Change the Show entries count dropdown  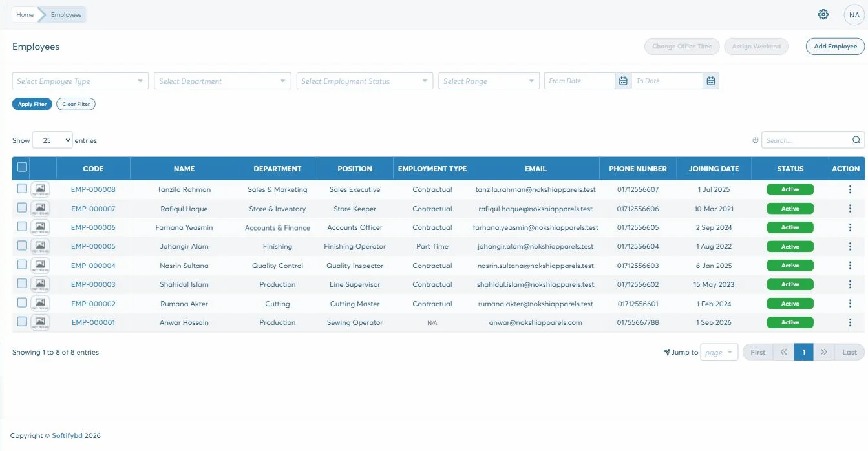(52, 140)
